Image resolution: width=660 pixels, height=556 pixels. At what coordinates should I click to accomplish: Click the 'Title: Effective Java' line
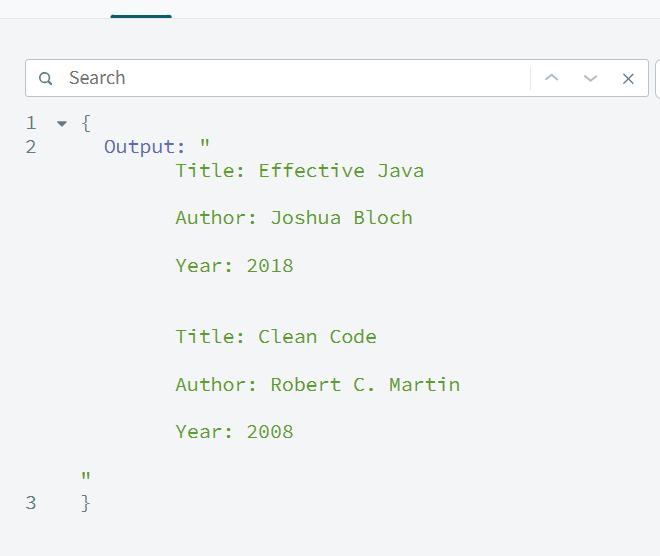pyautogui.click(x=299, y=171)
